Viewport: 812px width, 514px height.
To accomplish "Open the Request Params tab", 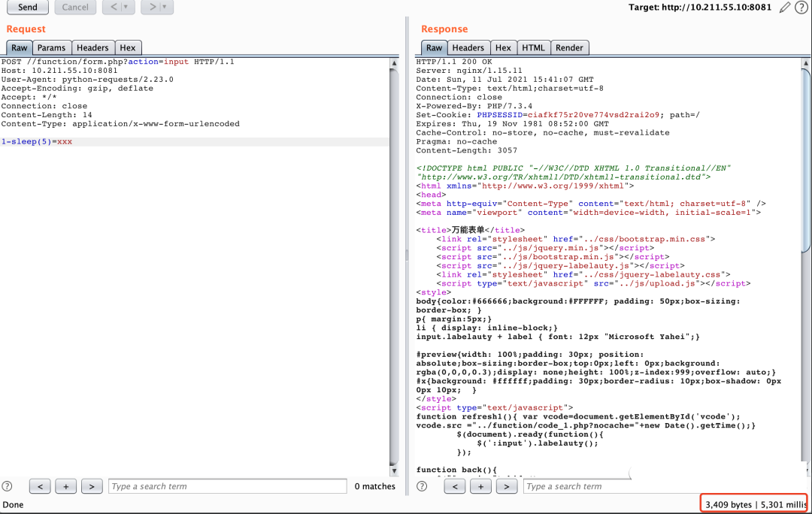I will 51,47.
